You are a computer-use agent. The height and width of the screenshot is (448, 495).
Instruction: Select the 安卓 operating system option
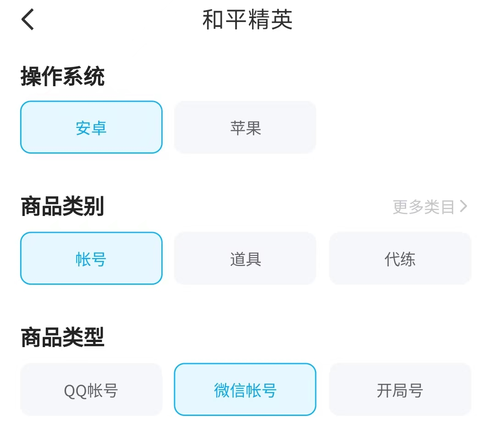click(x=91, y=127)
